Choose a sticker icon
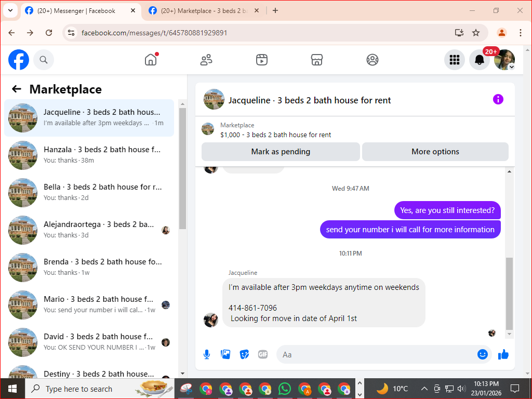The height and width of the screenshot is (399, 532). (x=244, y=354)
